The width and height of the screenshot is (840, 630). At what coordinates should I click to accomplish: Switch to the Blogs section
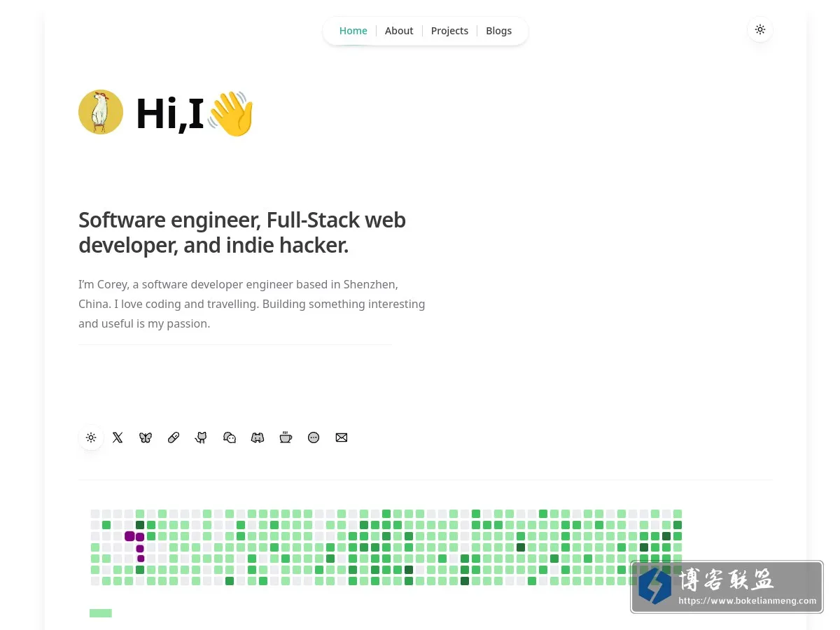[x=498, y=31]
